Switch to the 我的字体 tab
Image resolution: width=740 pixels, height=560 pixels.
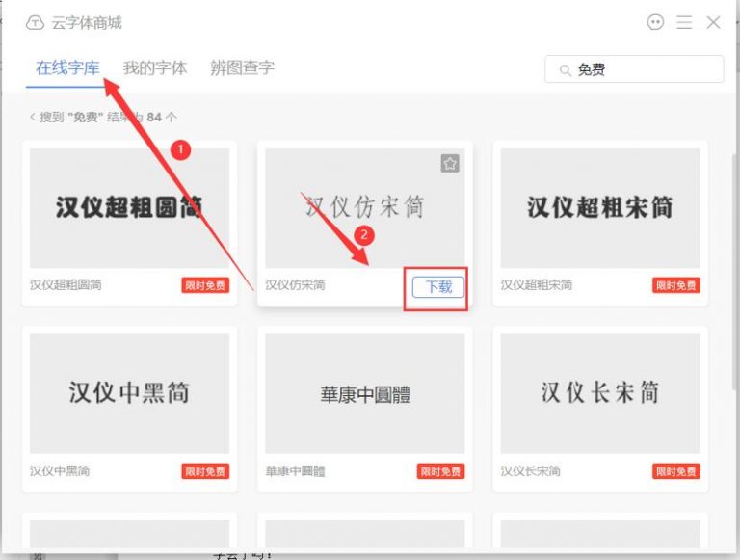point(155,68)
